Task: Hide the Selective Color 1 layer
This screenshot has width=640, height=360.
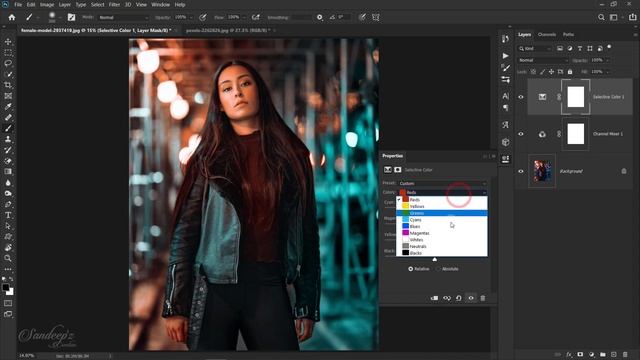Action: click(521, 97)
